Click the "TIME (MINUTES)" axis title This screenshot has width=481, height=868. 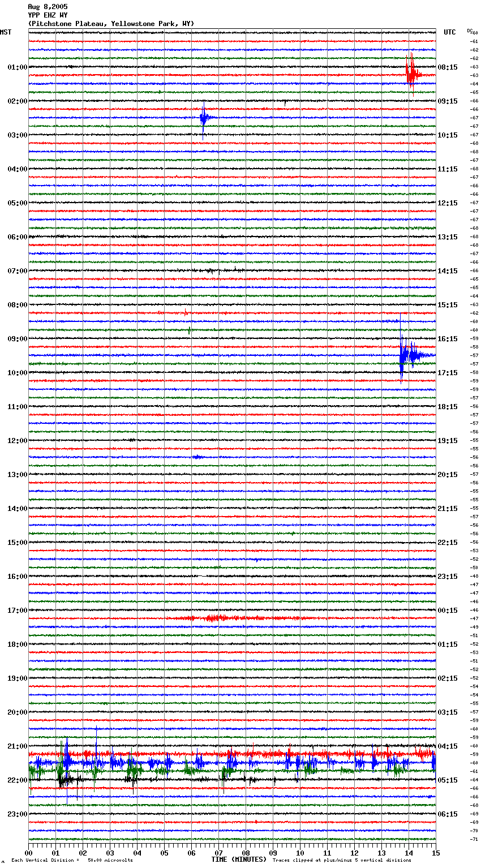coord(239,860)
